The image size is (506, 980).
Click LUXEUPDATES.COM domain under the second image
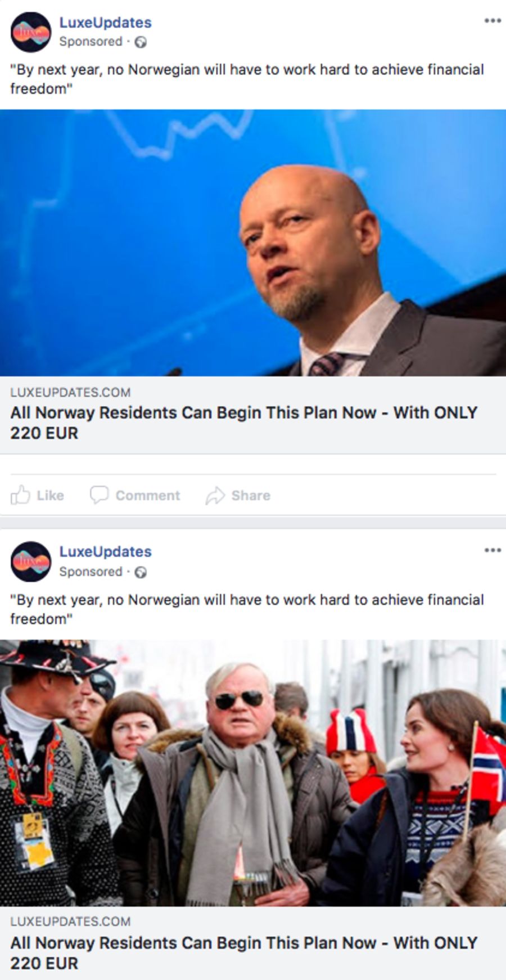pos(70,921)
